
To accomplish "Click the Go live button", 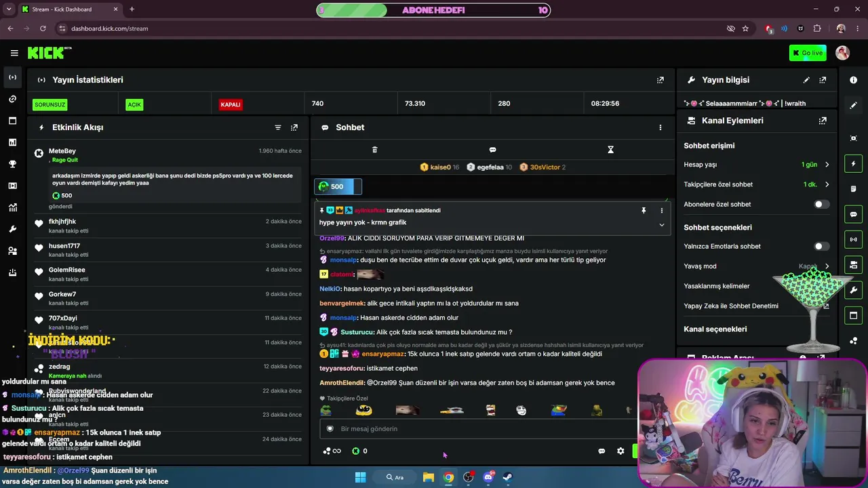I will coord(808,53).
